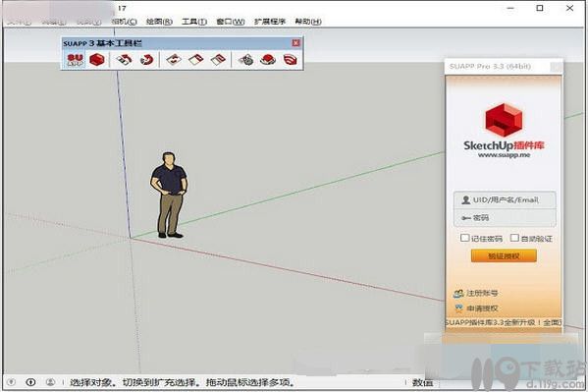
Task: Open the 相机(C) menu
Action: click(x=124, y=22)
